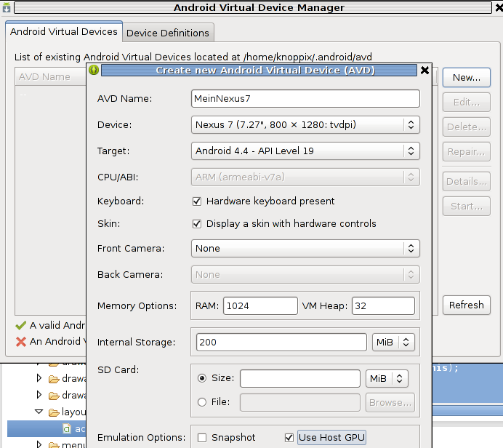Click the download arrow icon in the manager title bar

7,7
